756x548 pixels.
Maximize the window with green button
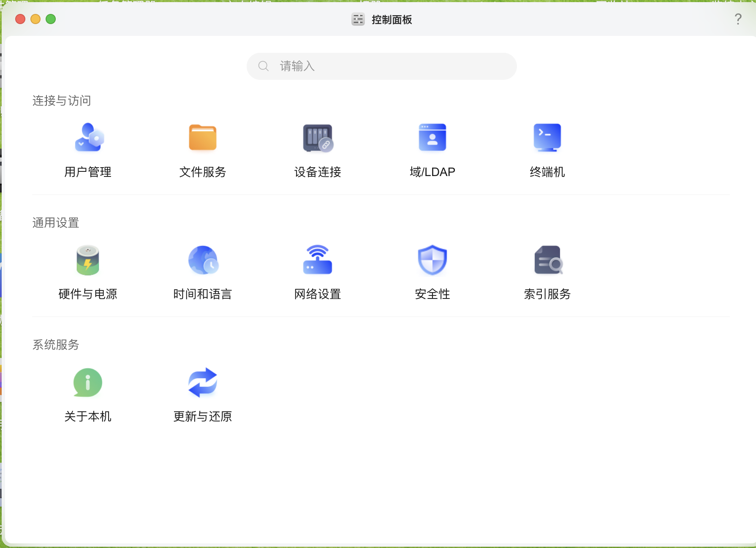(x=51, y=19)
